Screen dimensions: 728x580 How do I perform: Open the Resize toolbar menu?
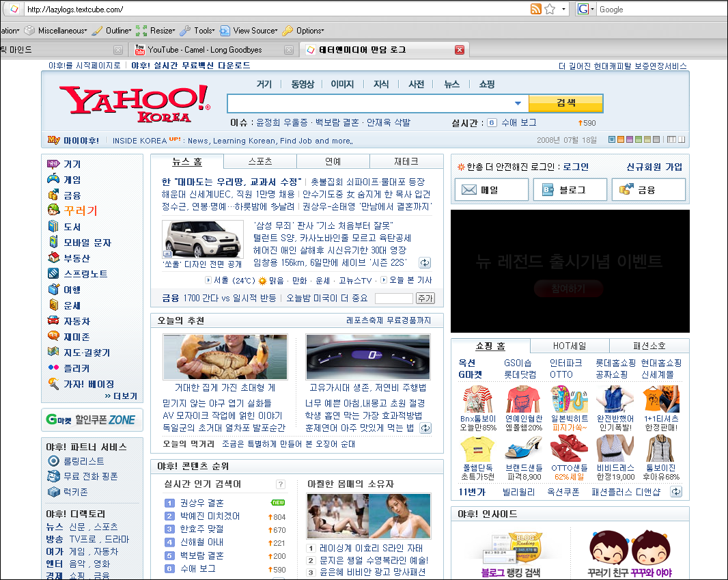pos(156,31)
